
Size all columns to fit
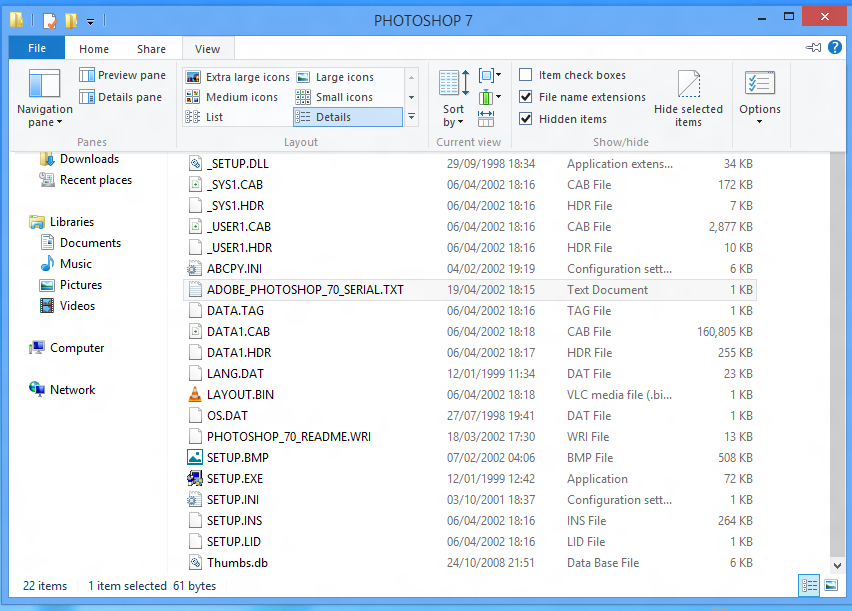[x=486, y=119]
